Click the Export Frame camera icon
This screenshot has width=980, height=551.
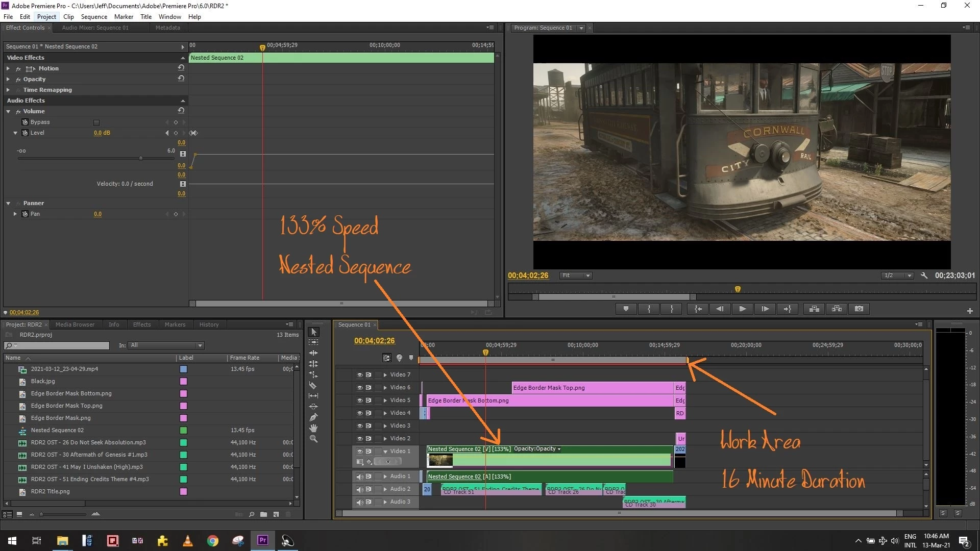pyautogui.click(x=859, y=309)
